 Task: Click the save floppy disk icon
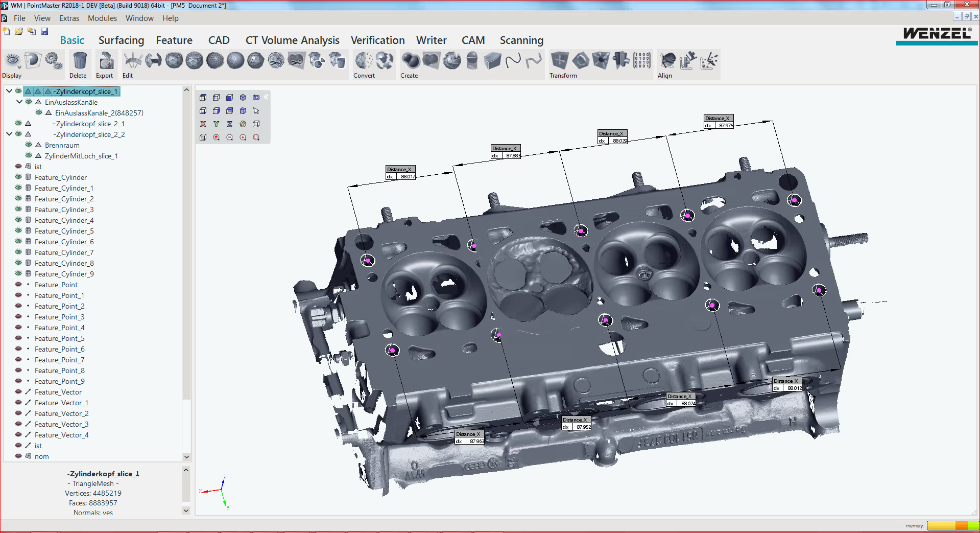pyautogui.click(x=44, y=31)
